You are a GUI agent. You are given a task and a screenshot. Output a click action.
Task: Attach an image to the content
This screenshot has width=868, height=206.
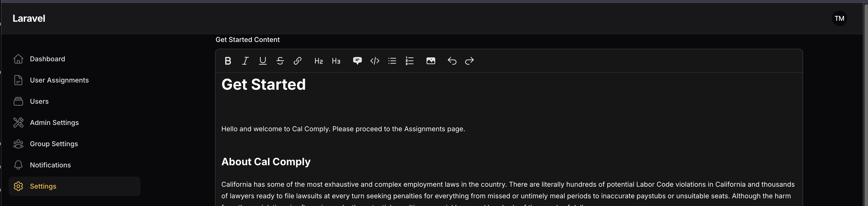(x=431, y=61)
